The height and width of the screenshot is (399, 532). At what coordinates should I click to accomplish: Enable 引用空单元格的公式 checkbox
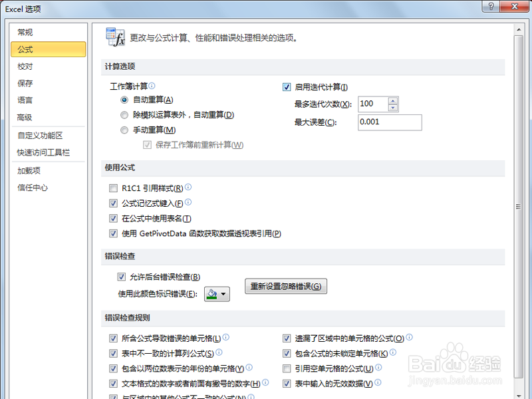(x=287, y=368)
